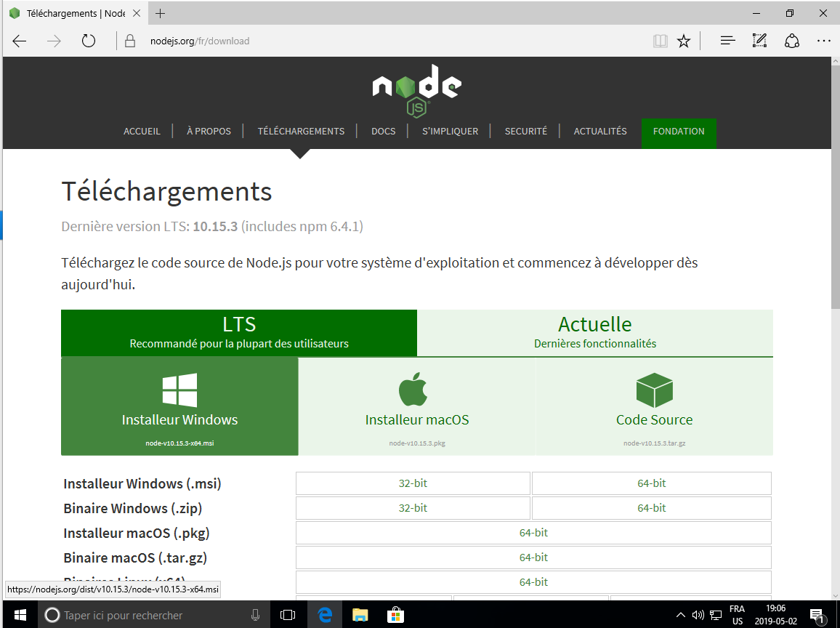Open the Action Center notifications icon
Viewport: 840px width, 628px height.
coord(817,615)
